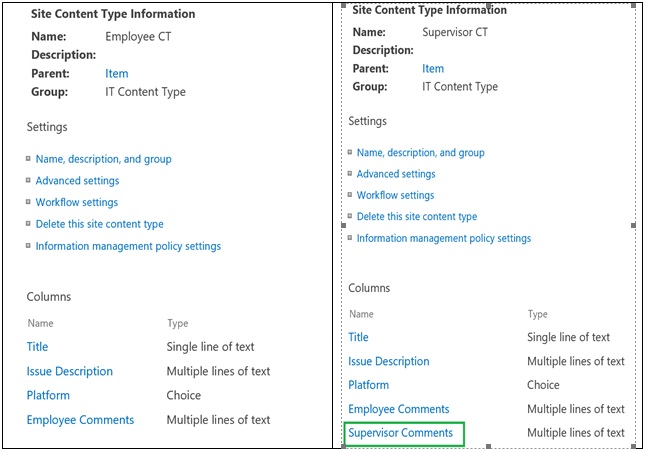646x452 pixels.
Task: Click bullet icon beside Supervisor CT Advanced settings
Action: (350, 173)
